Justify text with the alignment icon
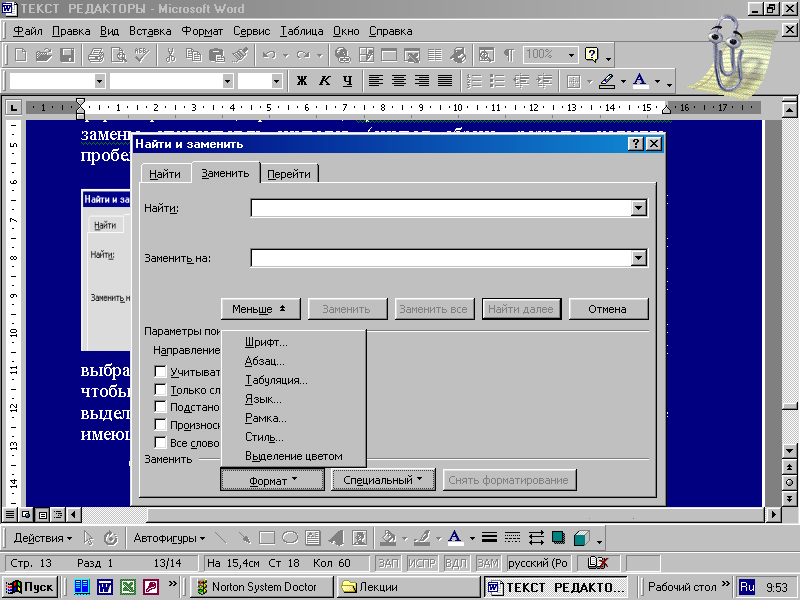This screenshot has height=600, width=800. pos(445,81)
